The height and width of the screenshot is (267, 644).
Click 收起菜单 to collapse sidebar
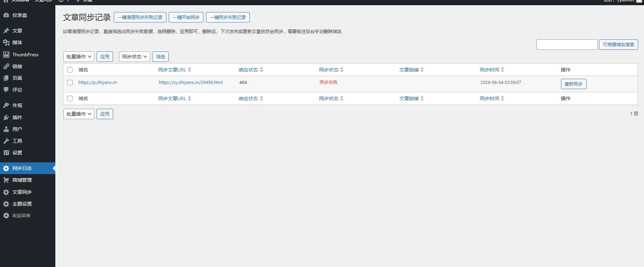point(21,216)
